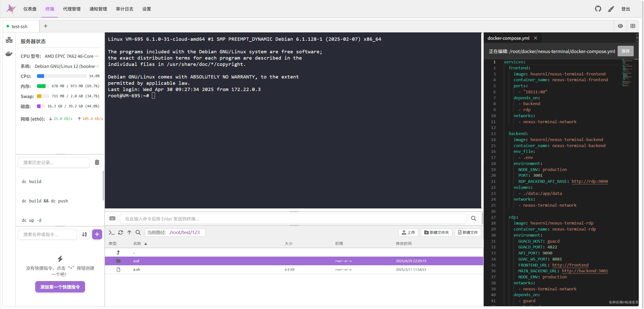The width and height of the screenshot is (644, 309).
Task: Toggle the terminal panel icon in file toolbar
Action: (x=112, y=233)
